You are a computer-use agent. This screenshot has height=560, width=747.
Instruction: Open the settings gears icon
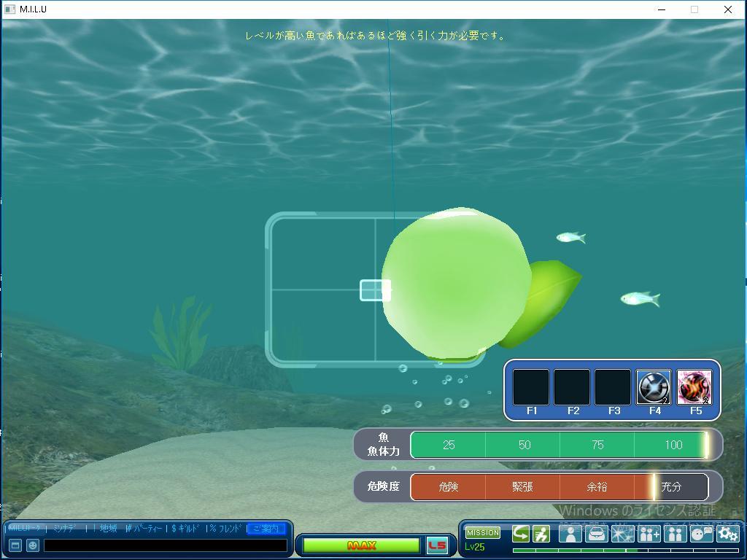point(727,534)
